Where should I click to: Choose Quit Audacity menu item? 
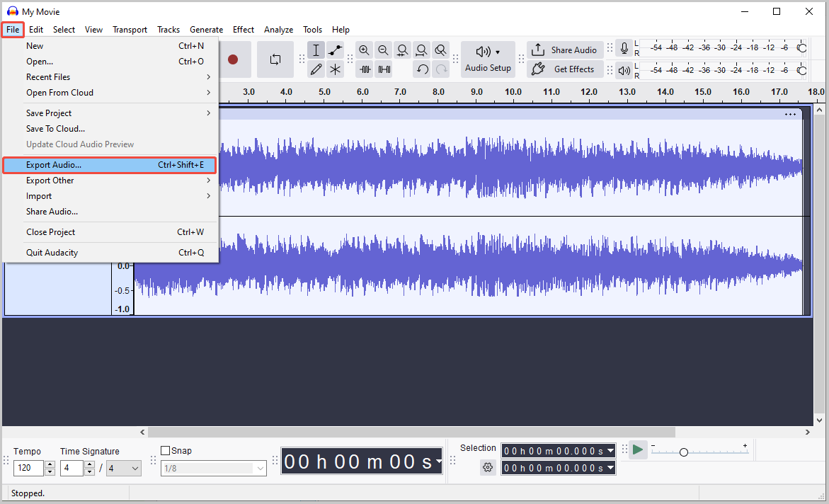pos(110,253)
